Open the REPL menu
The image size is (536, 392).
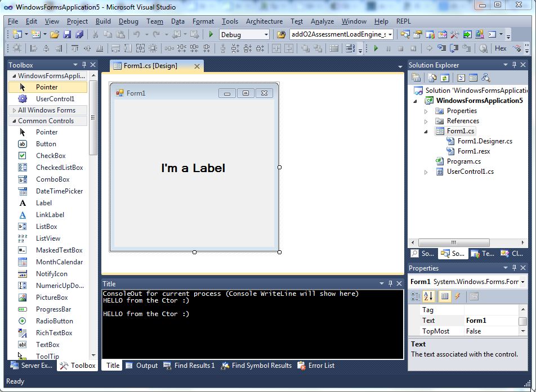[x=403, y=21]
